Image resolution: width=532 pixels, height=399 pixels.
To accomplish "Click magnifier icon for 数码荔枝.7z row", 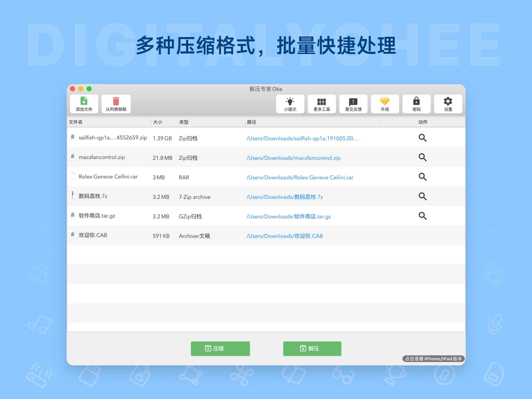I will pyautogui.click(x=422, y=196).
